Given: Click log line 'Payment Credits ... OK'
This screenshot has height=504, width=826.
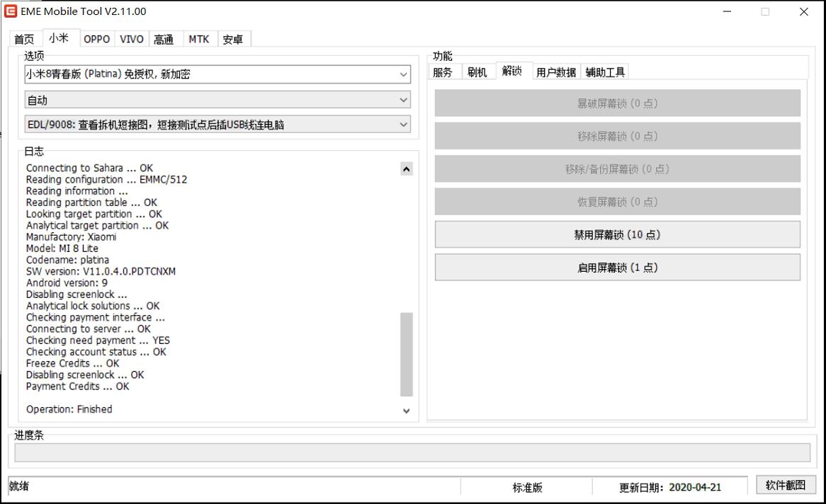Looking at the screenshot, I should coord(77,386).
